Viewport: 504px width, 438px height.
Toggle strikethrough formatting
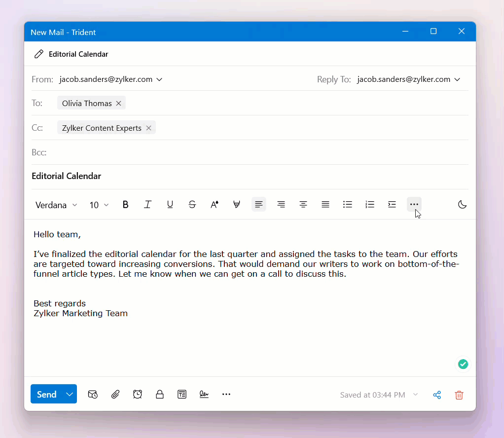click(x=192, y=205)
